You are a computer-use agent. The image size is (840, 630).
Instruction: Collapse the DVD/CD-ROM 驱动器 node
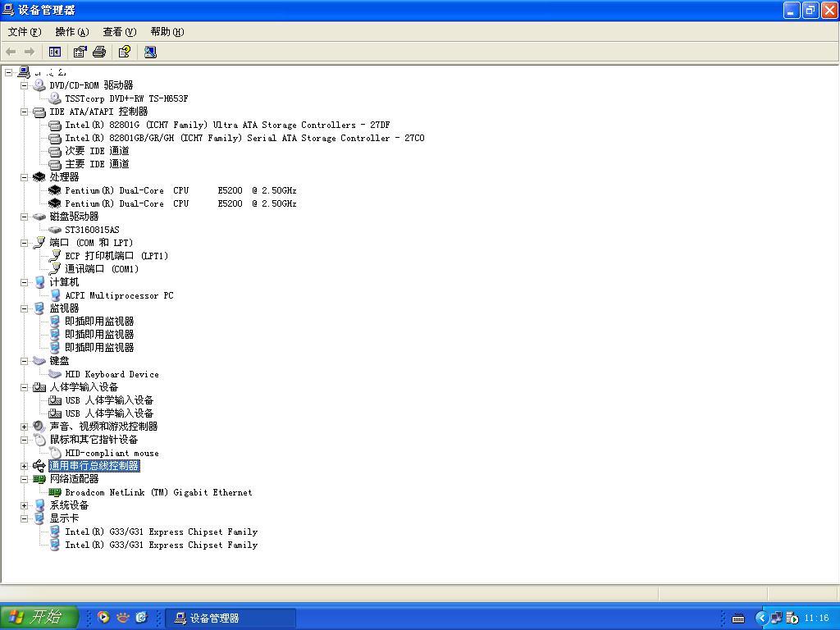click(x=24, y=85)
